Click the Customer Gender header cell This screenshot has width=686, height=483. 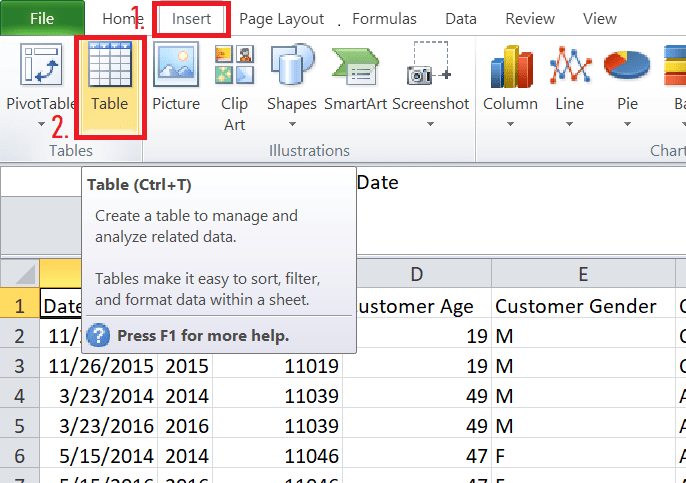(x=575, y=306)
